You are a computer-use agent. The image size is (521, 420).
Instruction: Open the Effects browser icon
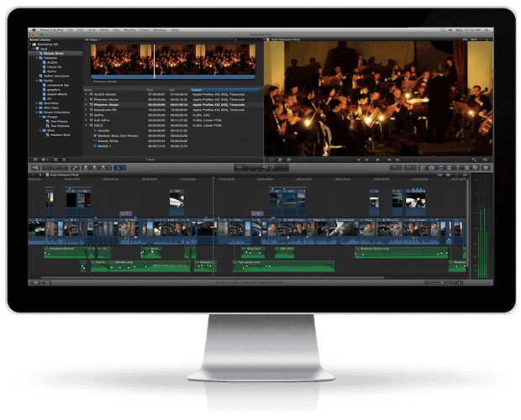(x=423, y=168)
